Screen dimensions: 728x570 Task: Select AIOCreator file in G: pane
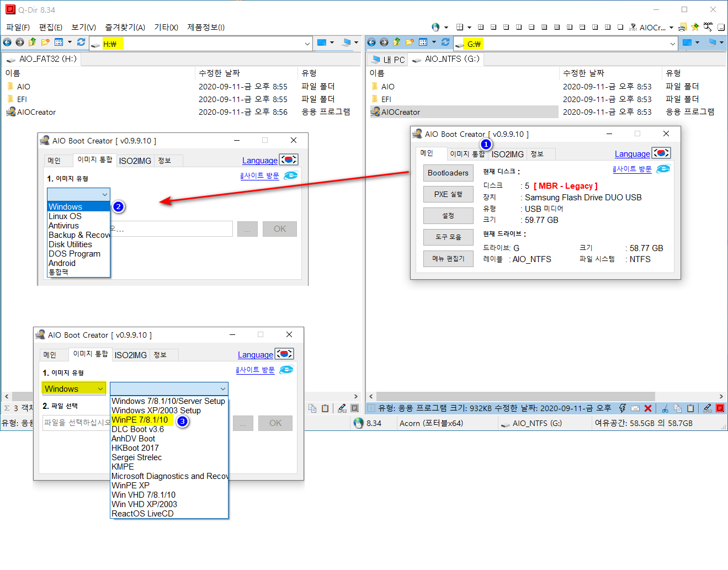point(464,112)
